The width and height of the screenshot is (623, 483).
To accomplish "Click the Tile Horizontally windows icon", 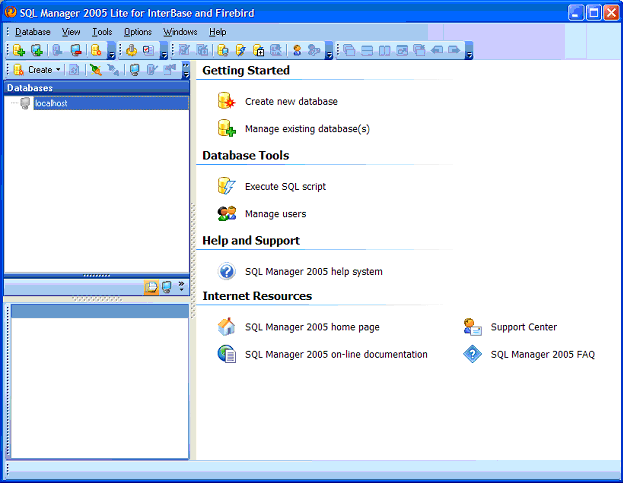I will (x=367, y=50).
